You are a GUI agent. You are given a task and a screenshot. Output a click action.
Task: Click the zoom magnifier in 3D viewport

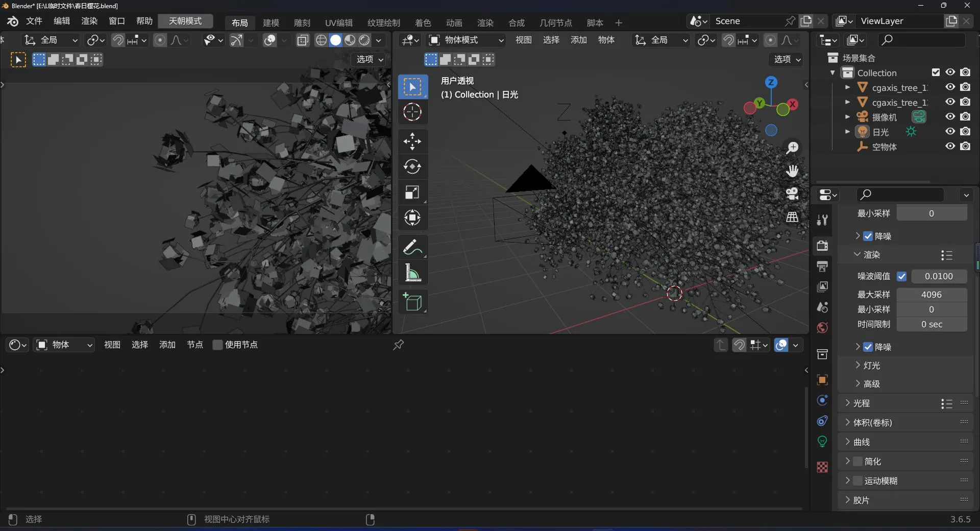tap(792, 148)
